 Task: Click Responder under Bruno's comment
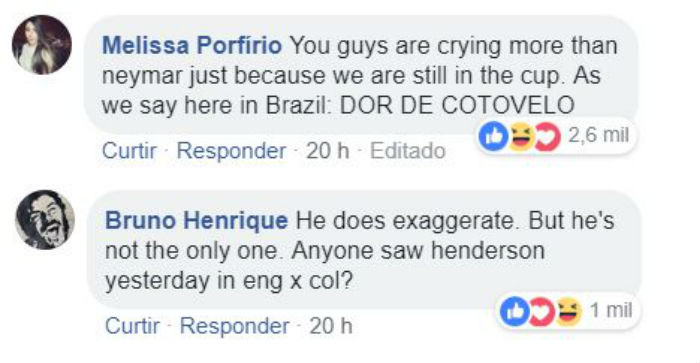(234, 325)
